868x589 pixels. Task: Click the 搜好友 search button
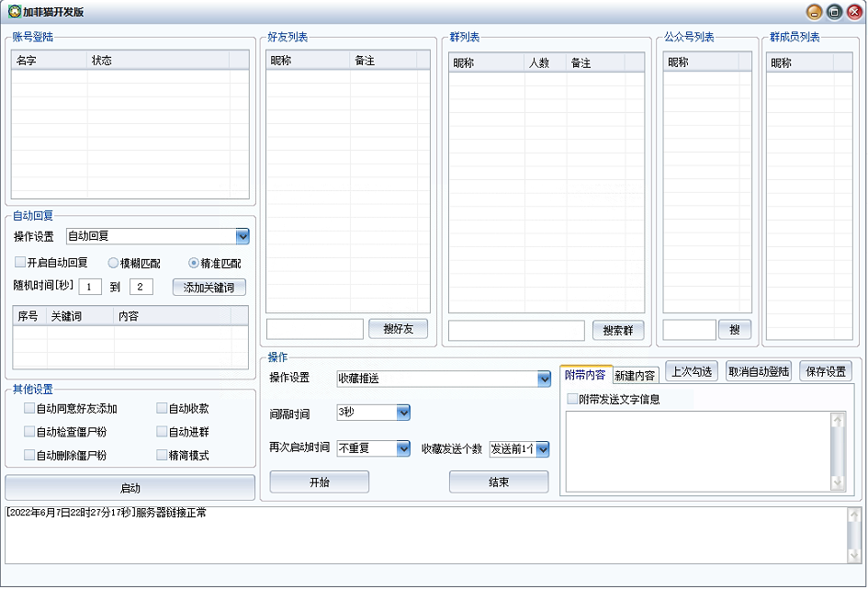[398, 329]
